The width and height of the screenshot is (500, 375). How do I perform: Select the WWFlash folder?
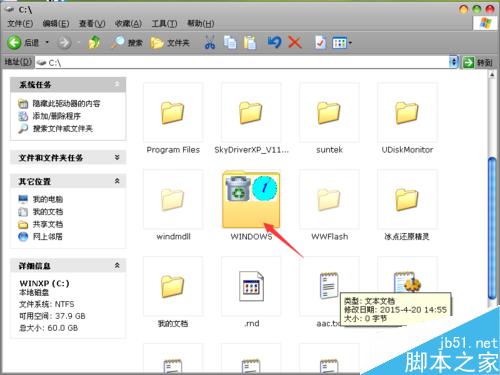click(329, 200)
